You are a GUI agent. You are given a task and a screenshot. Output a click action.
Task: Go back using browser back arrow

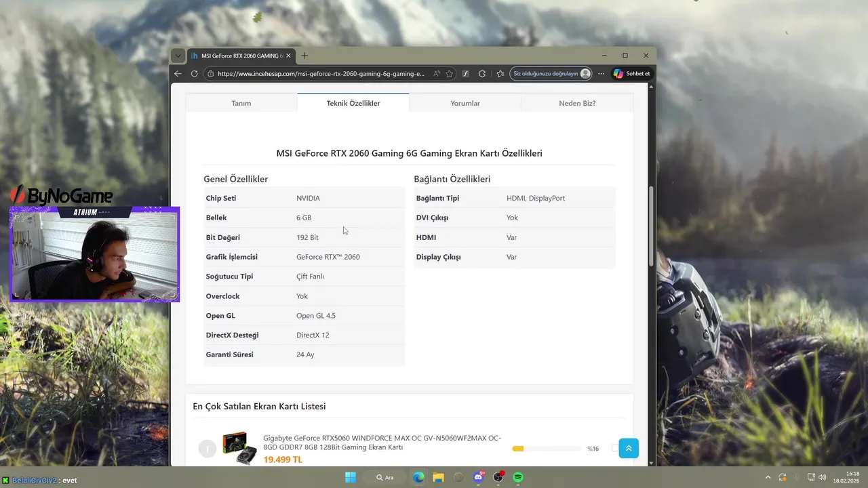178,74
